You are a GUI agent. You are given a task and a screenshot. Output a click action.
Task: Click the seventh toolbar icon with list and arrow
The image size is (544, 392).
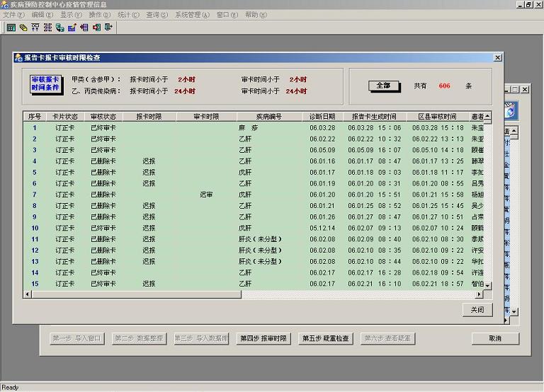point(84,28)
